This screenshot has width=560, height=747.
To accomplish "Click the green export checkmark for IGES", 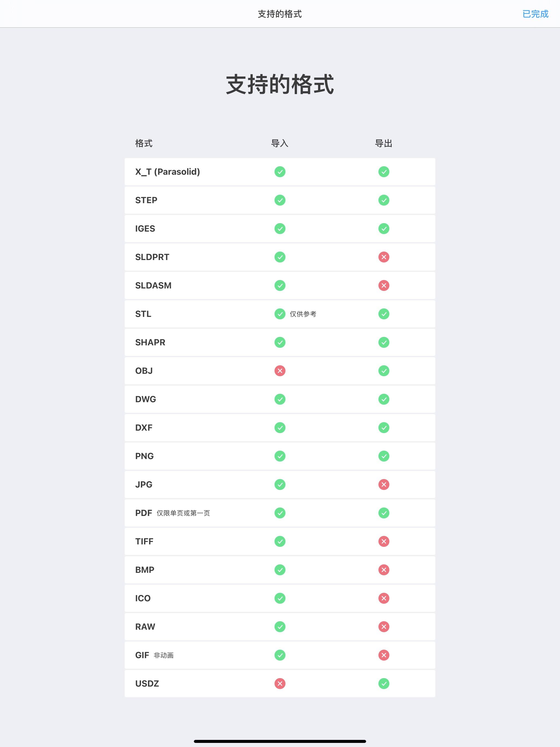I will [x=384, y=229].
